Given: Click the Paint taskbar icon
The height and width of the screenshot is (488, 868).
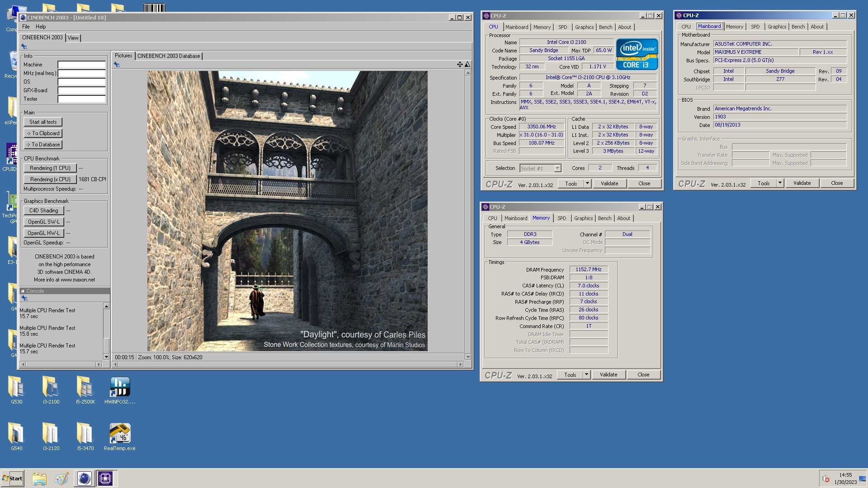Looking at the screenshot, I should click(x=61, y=479).
